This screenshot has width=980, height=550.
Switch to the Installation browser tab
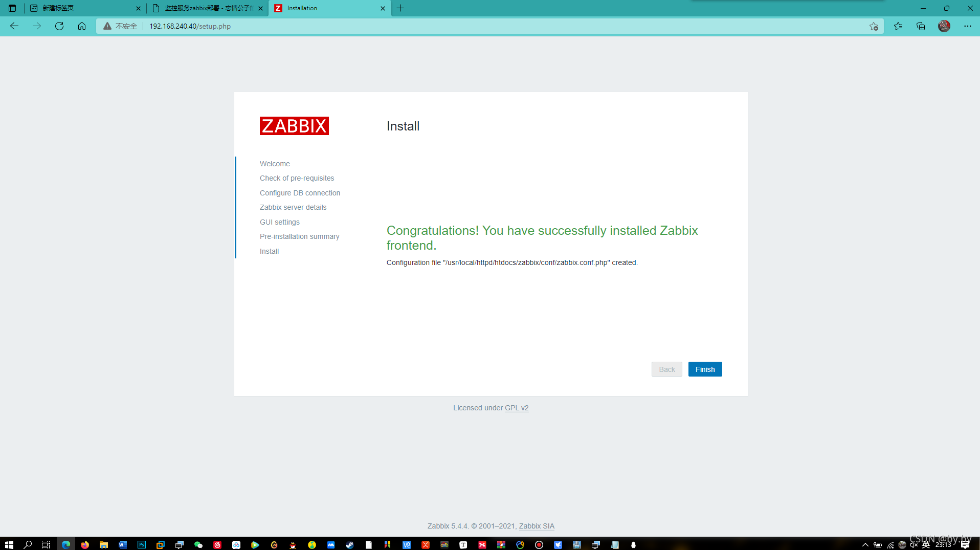tap(330, 8)
